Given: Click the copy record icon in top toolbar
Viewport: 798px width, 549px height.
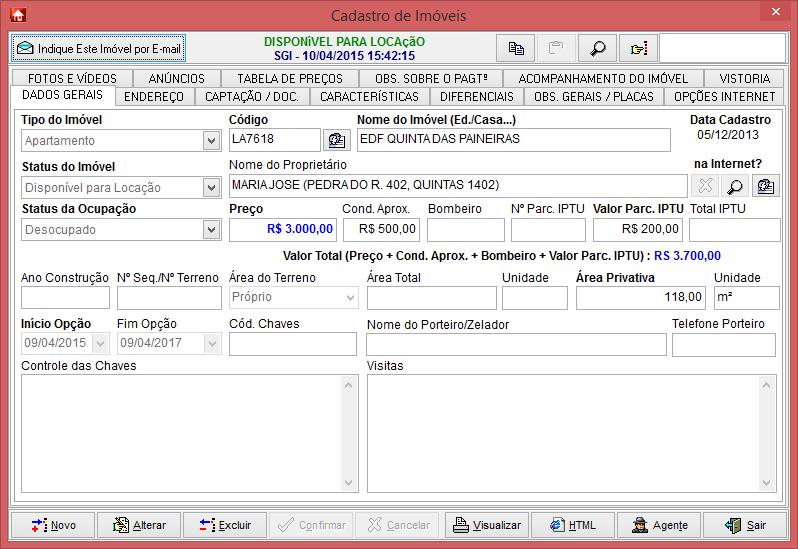Looking at the screenshot, I should pyautogui.click(x=516, y=48).
